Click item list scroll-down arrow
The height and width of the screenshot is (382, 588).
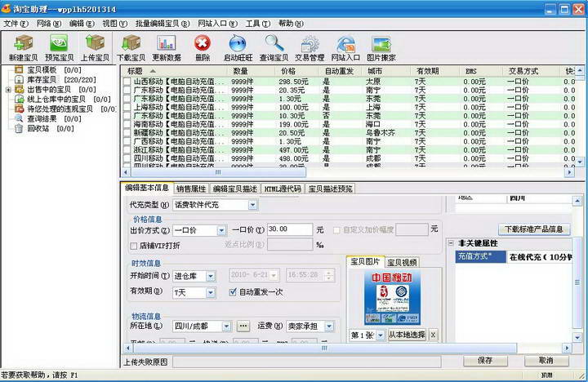tap(580, 162)
